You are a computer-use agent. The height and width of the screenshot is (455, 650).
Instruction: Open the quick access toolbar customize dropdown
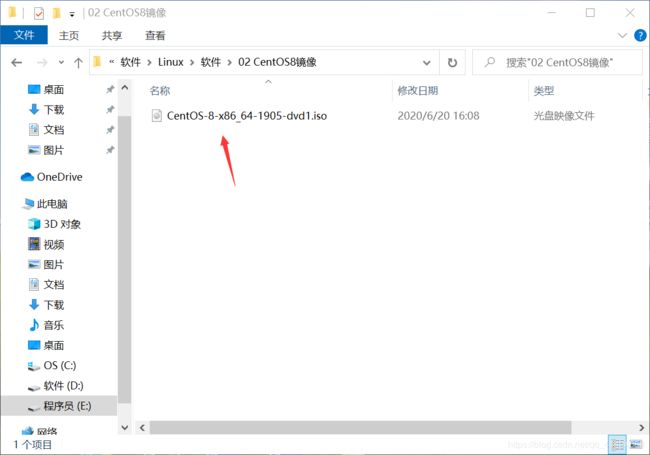point(72,14)
